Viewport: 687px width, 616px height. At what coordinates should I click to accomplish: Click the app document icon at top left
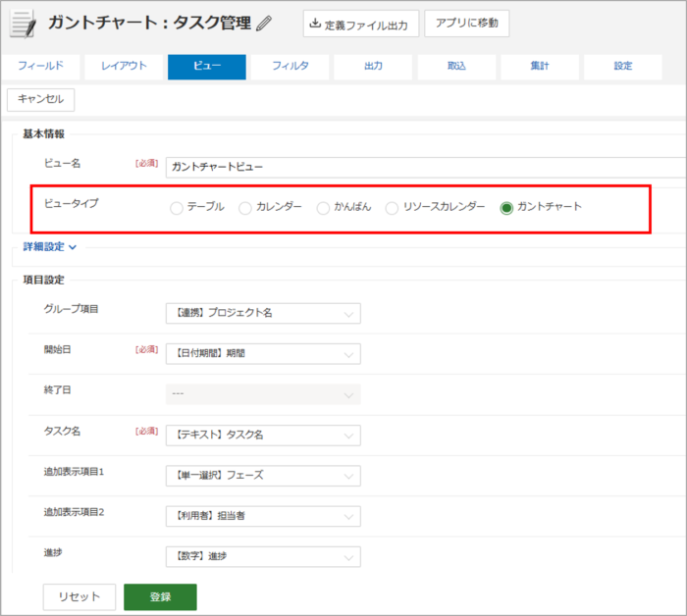[24, 25]
